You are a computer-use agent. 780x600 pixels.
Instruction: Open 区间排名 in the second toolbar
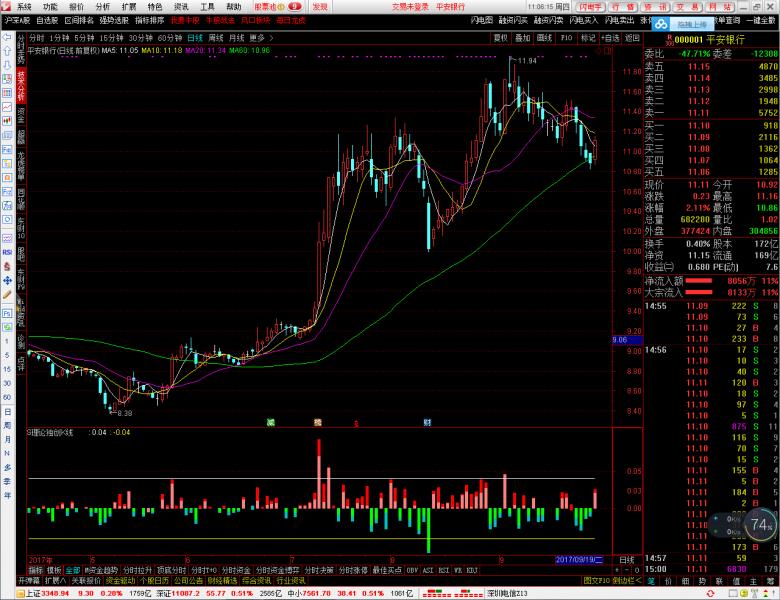tap(79, 20)
